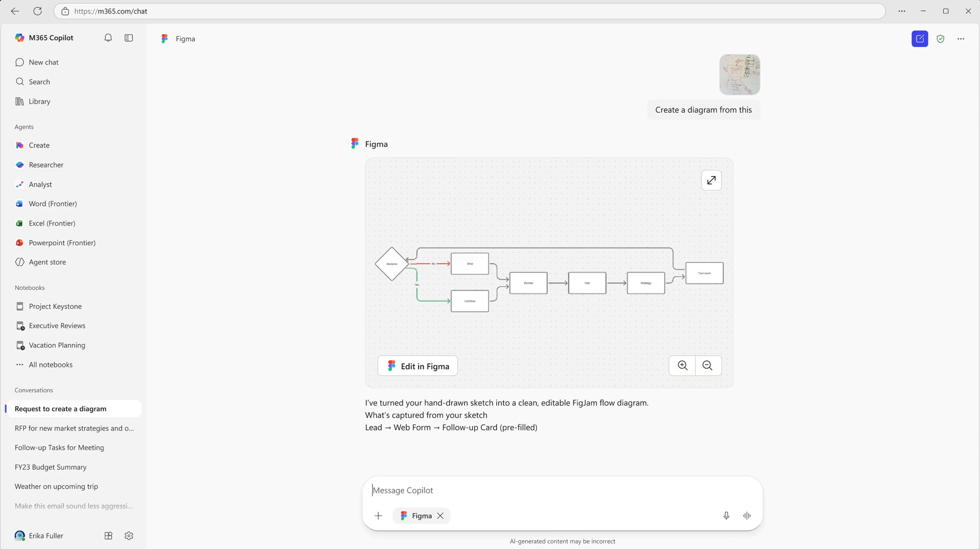This screenshot has height=549, width=980.
Task: Open the Project Keystone notebook
Action: click(55, 306)
